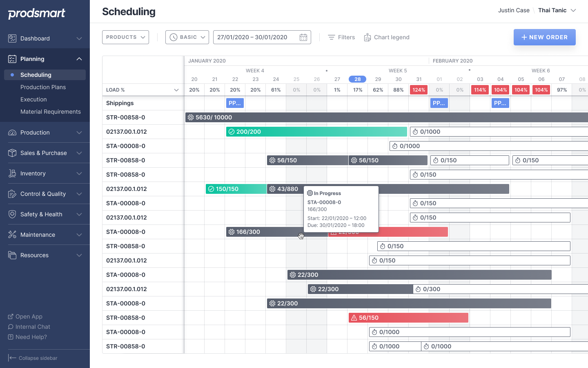Expand the Dashboard menu chevron
The width and height of the screenshot is (588, 368).
79,38
